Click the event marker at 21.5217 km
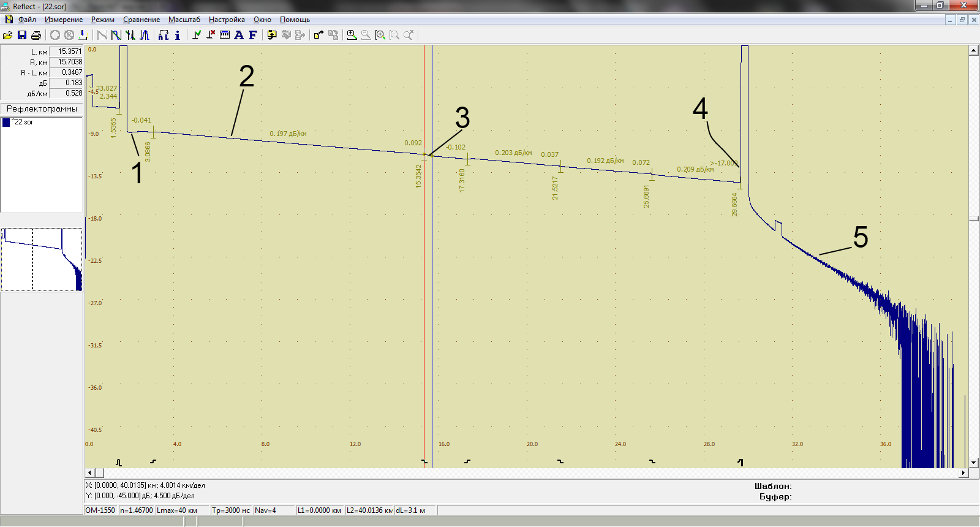Image resolution: width=980 pixels, height=527 pixels. [560, 167]
